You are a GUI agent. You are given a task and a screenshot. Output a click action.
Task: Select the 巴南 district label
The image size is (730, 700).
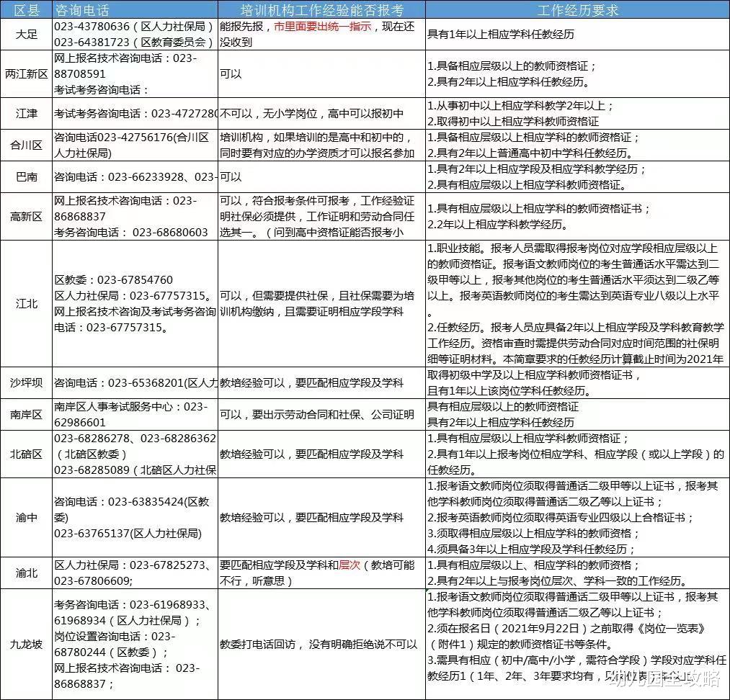(26, 175)
